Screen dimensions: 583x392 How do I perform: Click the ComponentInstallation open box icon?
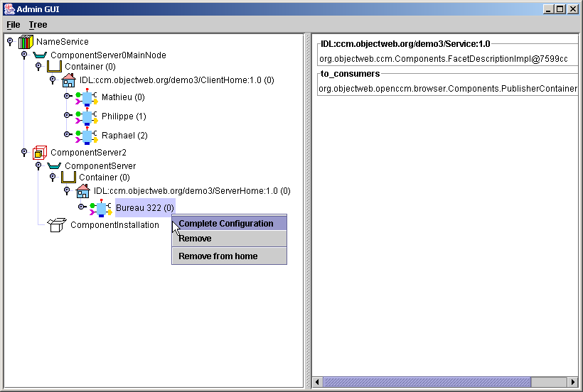(x=57, y=225)
